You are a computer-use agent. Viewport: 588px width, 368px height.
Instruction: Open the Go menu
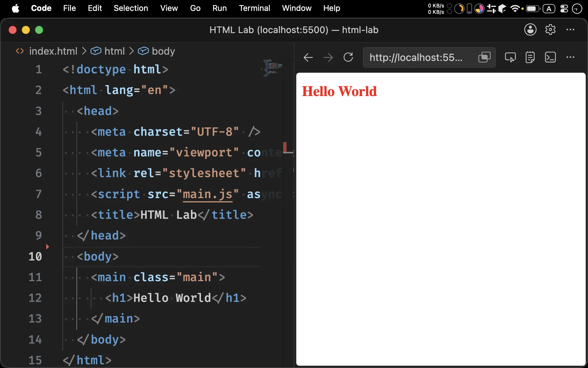(195, 8)
